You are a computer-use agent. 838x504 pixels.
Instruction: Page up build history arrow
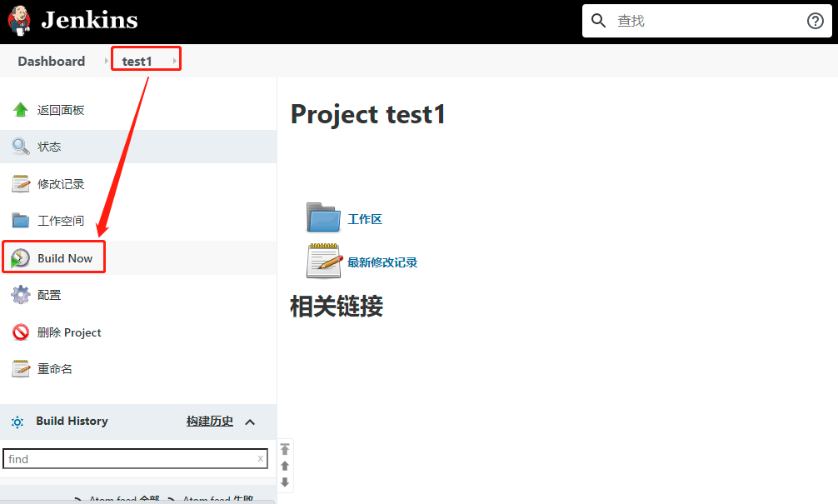[285, 466]
